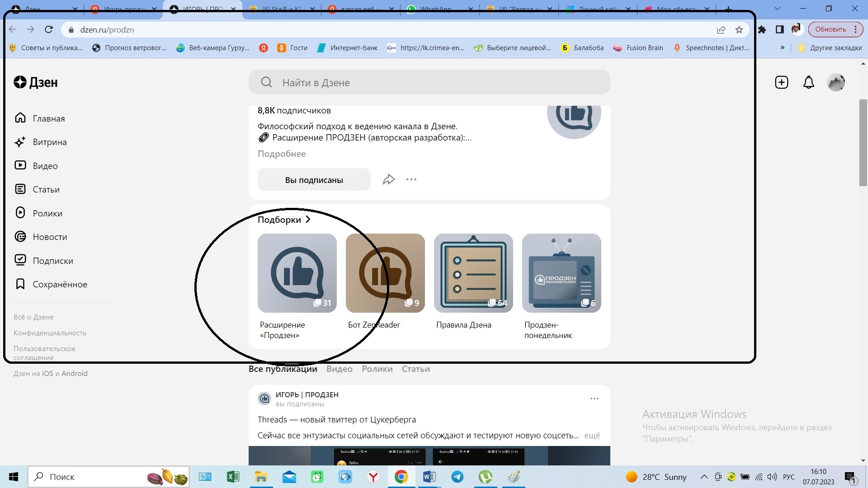This screenshot has height=488, width=868.
Task: Toggle the 'Вы подписаны' subscription button
Action: (x=314, y=180)
